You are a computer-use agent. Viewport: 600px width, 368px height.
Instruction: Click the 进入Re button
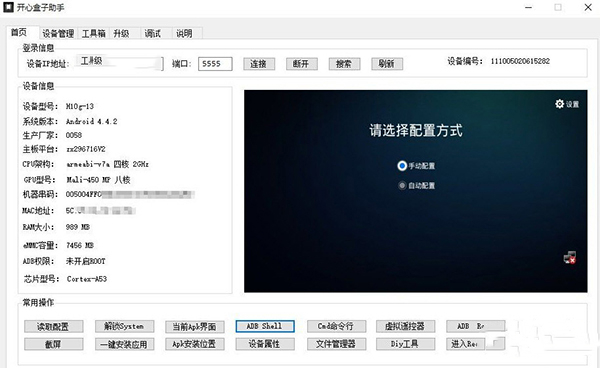(x=475, y=344)
